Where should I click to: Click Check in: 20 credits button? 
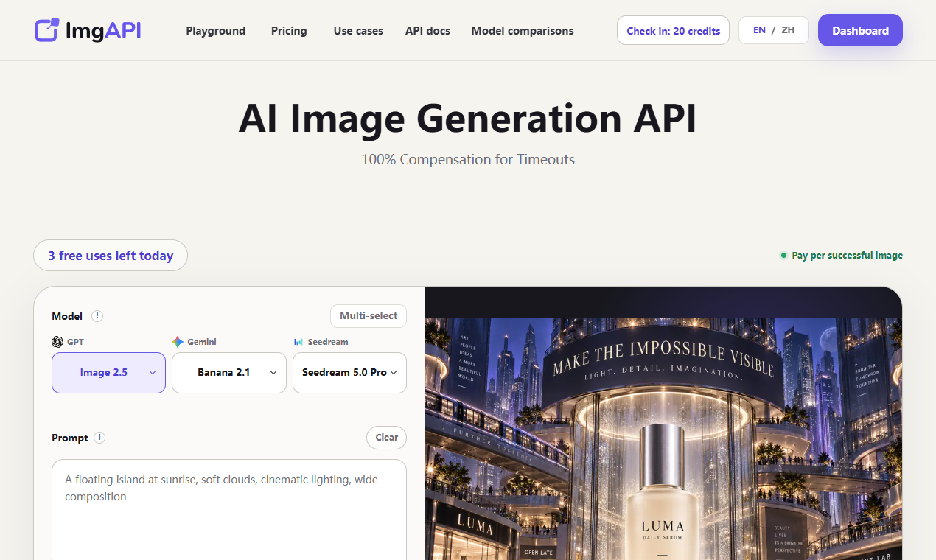pos(673,30)
